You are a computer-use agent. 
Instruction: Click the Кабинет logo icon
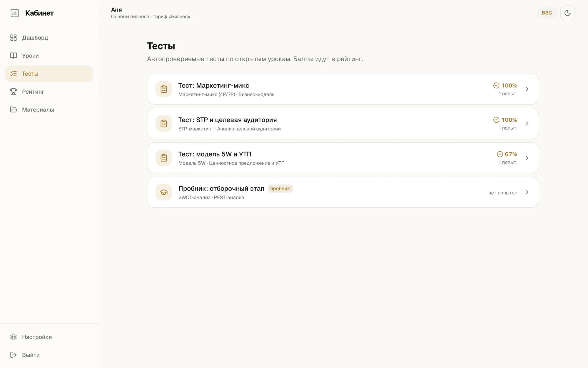tap(15, 13)
